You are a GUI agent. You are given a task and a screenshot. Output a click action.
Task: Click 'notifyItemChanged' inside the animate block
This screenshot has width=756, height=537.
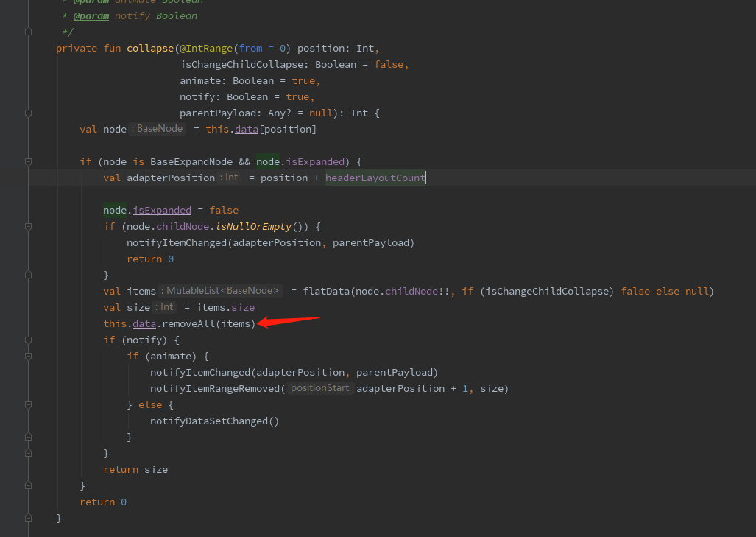tap(200, 373)
